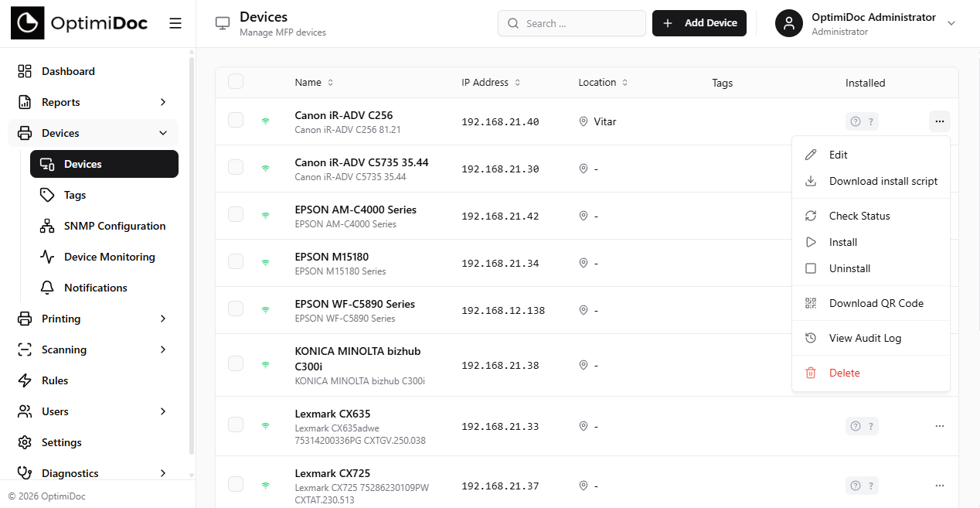Screen dimensions: 980x508
Task: Click the sidebar vertical scrollbar
Action: 191,255
